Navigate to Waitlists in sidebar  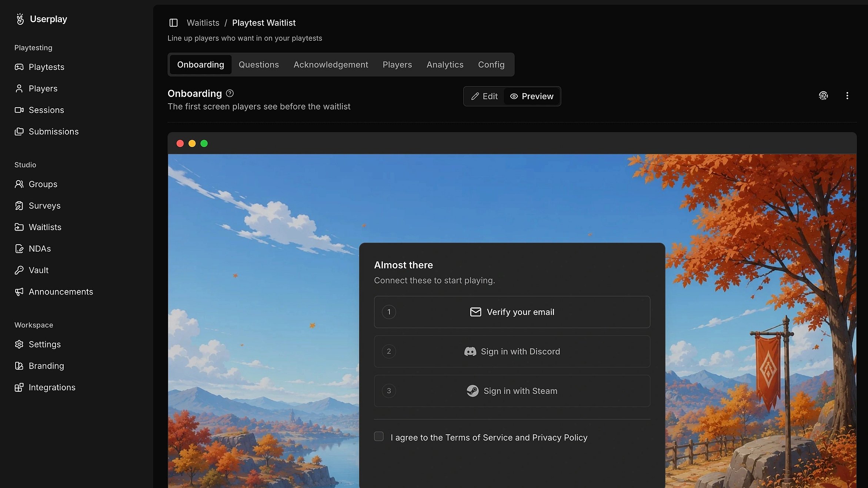(x=38, y=227)
